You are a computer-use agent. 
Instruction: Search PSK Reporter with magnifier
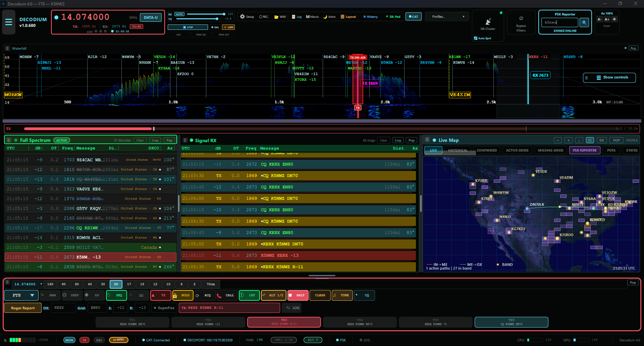(x=584, y=22)
